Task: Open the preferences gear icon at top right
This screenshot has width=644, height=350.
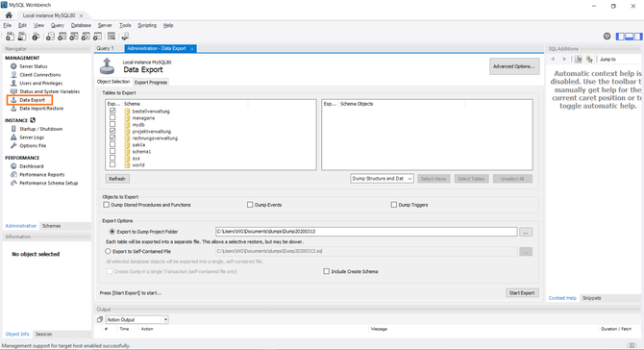Action: (x=607, y=37)
